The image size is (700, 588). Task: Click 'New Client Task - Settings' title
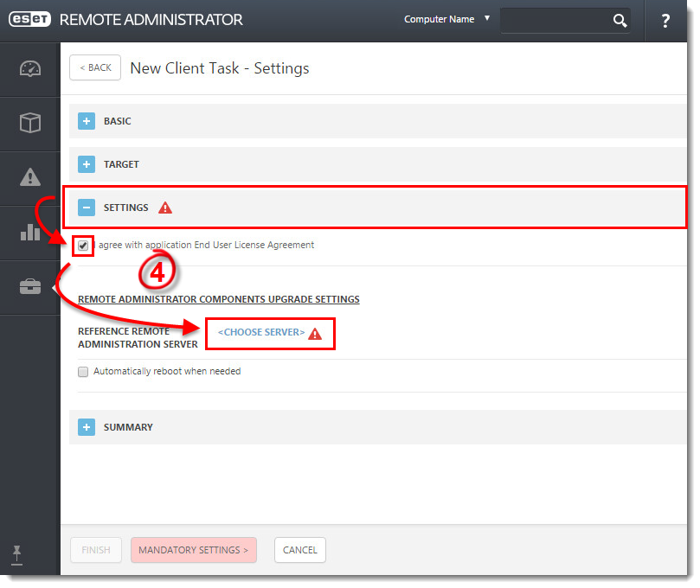220,68
